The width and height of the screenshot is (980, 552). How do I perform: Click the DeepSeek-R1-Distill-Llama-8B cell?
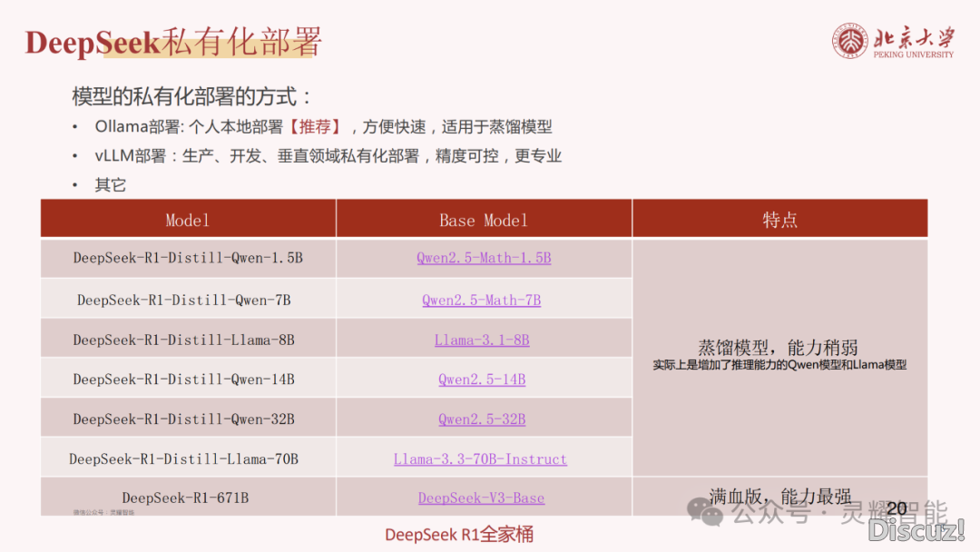[x=188, y=340]
